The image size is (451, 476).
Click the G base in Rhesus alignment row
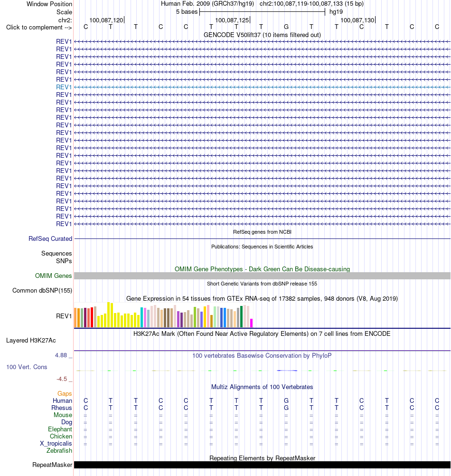coord(286,408)
